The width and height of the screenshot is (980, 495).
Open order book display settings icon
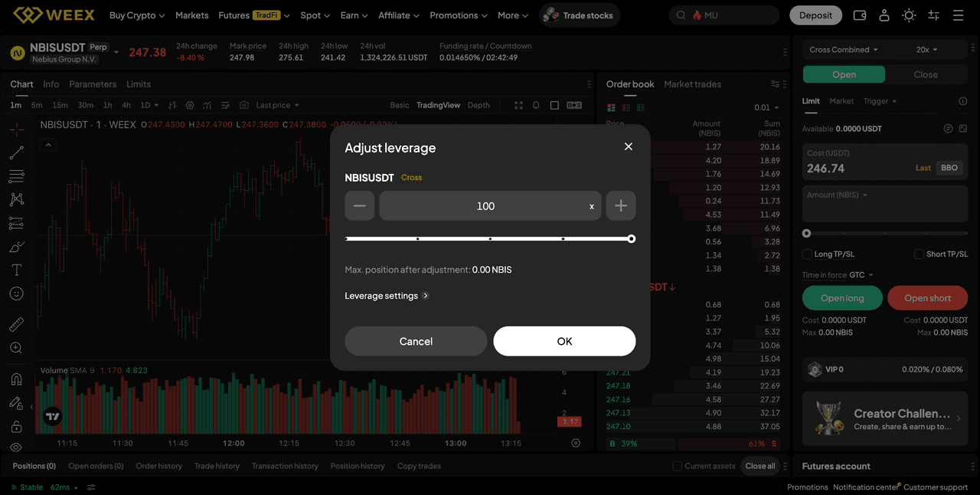coord(775,84)
